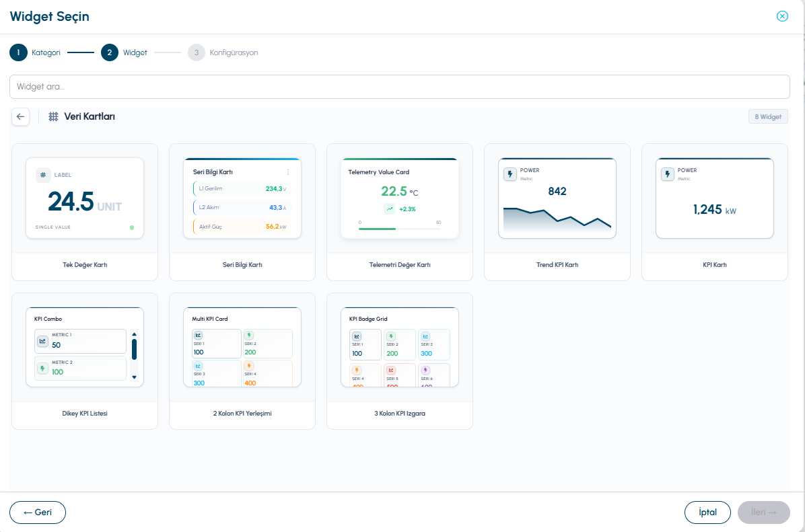Click the KPI Combo preview scrollbar down arrow

135,377
